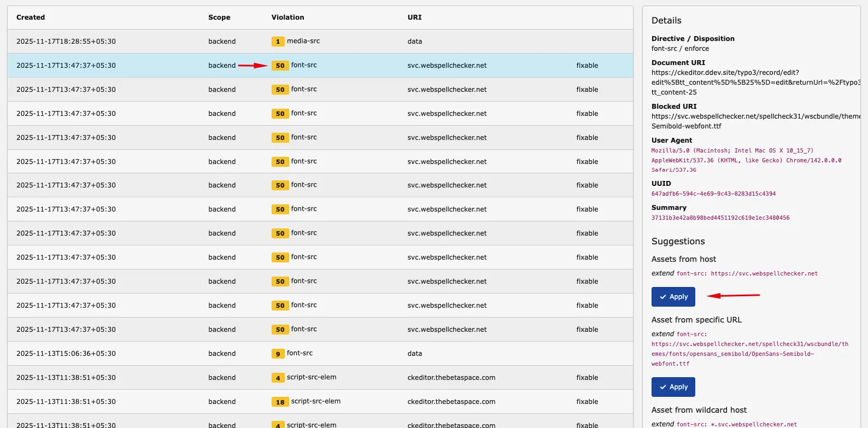Click the 'data' URI in the media-src row

click(x=414, y=42)
